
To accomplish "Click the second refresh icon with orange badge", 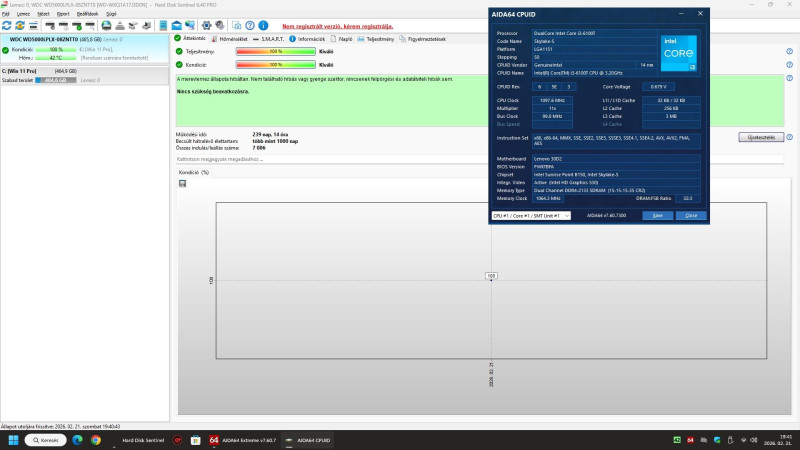I will 20,26.
